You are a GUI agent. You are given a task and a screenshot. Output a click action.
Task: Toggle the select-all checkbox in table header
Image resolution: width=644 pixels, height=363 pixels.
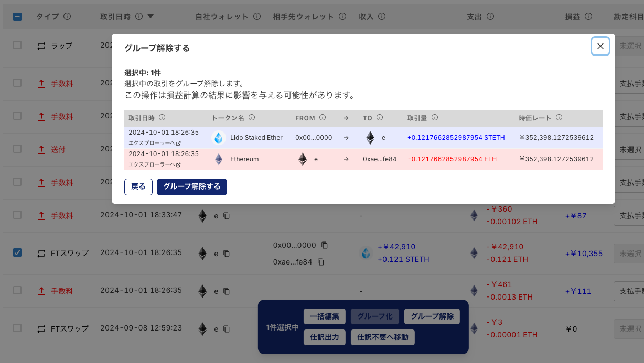(x=17, y=17)
